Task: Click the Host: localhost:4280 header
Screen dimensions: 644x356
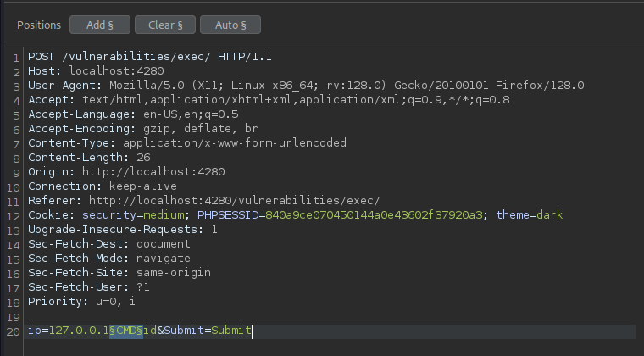Action: 96,71
